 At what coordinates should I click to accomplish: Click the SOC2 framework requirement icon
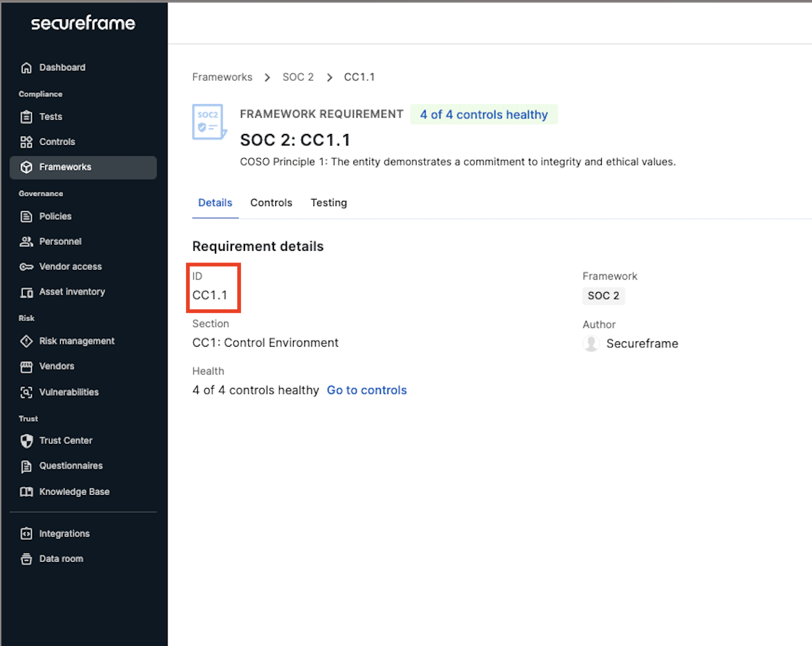(210, 122)
